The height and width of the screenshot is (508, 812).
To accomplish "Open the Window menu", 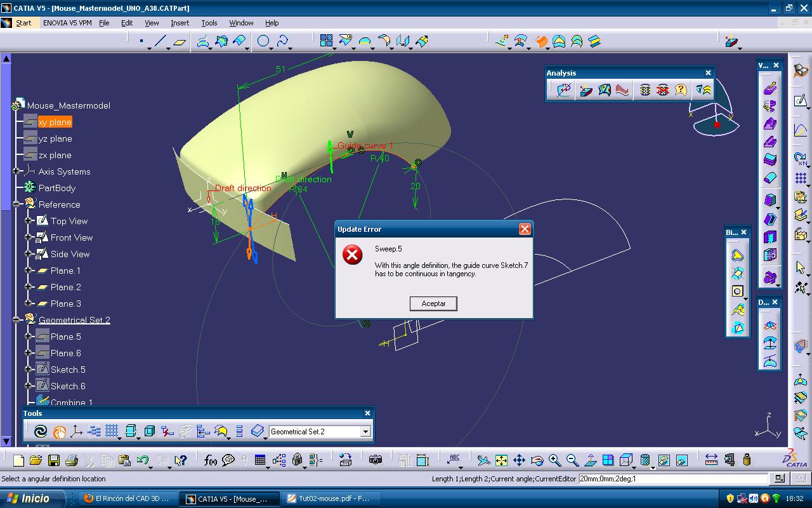I will 241,23.
